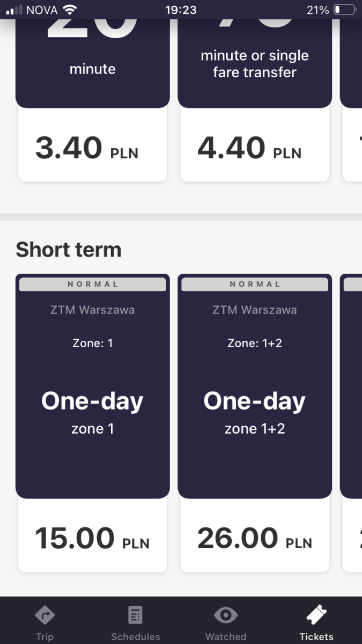This screenshot has height=644, width=362.
Task: Switch to the Schedules tab label
Action: pos(135,636)
